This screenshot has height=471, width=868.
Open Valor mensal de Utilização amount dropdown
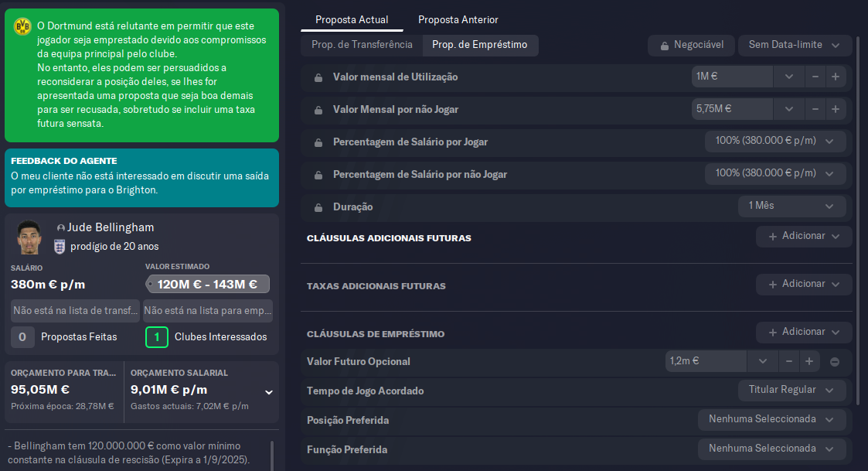pos(789,77)
